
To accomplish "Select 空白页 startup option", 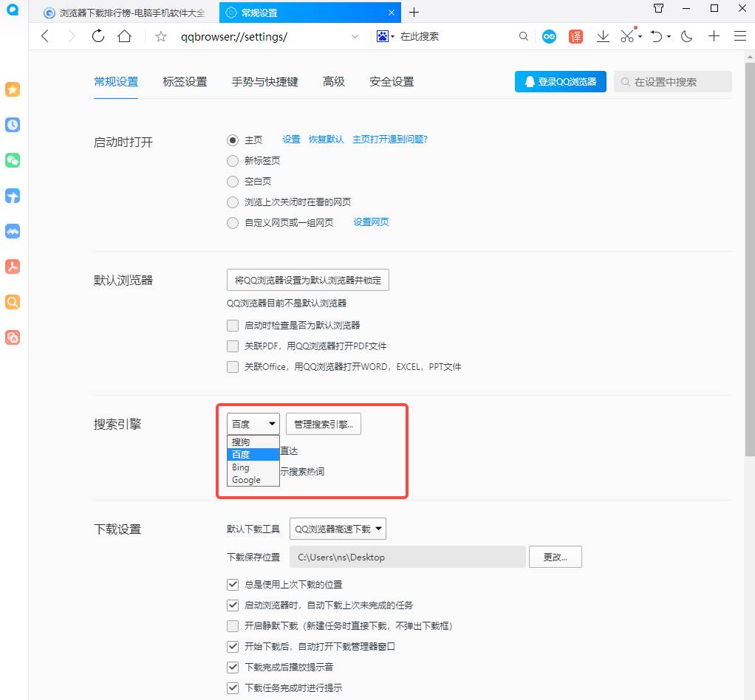I will (233, 182).
